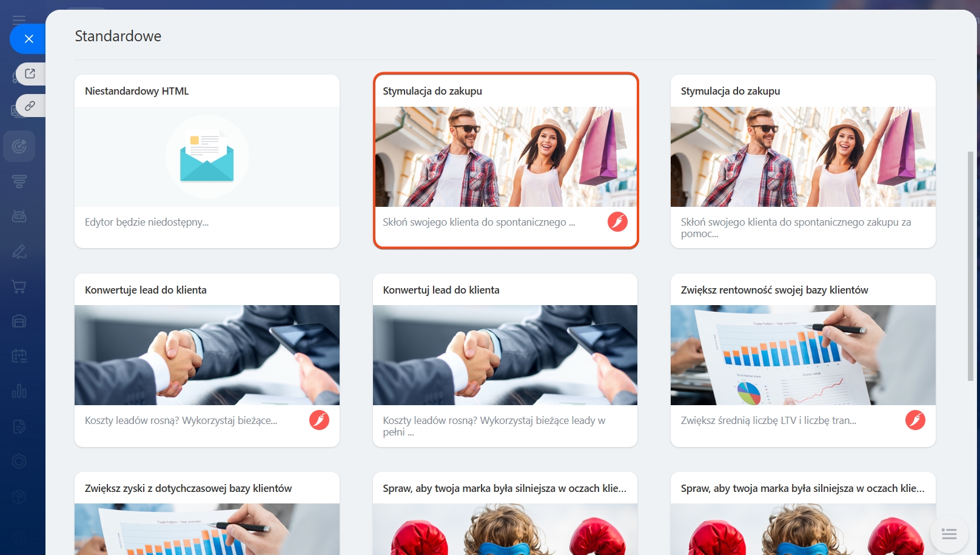Open the shopping cart icon in the sidebar

pos(19,286)
